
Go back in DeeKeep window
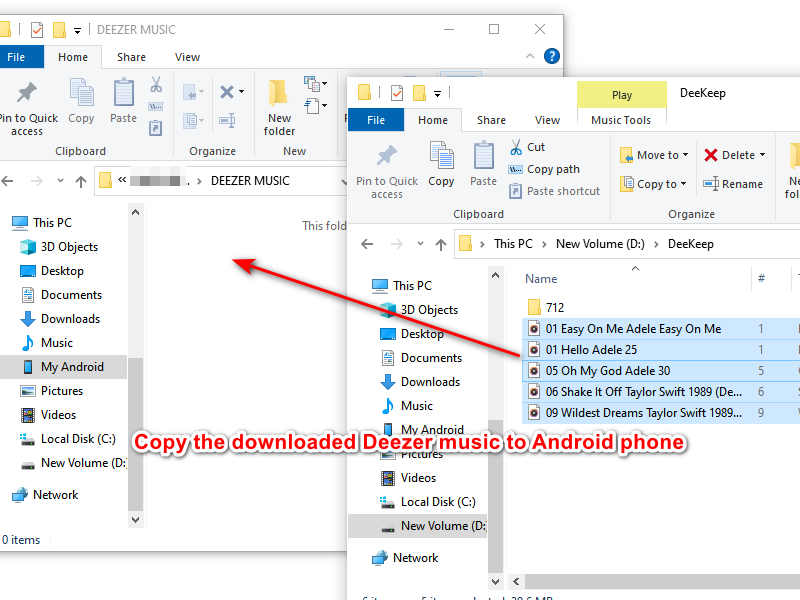tap(367, 244)
